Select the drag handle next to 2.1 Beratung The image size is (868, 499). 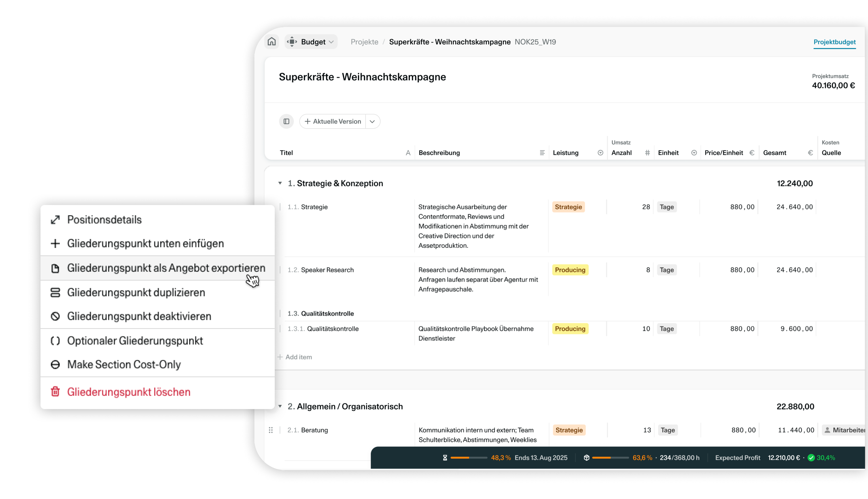coord(271,430)
